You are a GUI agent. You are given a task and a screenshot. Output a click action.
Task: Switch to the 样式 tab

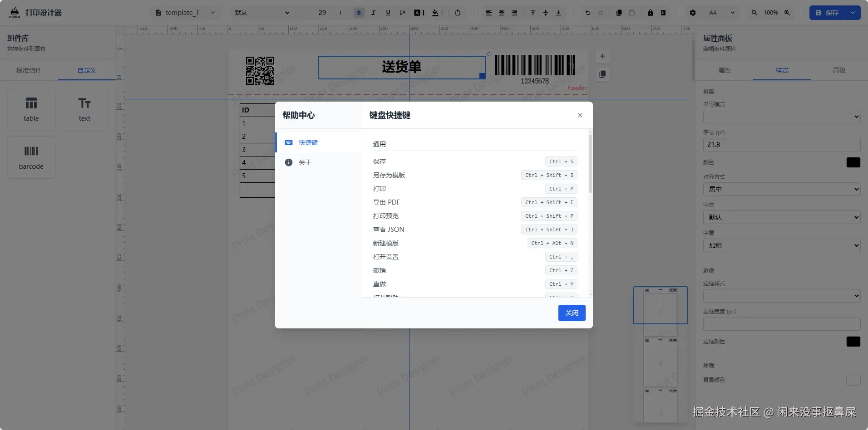click(782, 70)
